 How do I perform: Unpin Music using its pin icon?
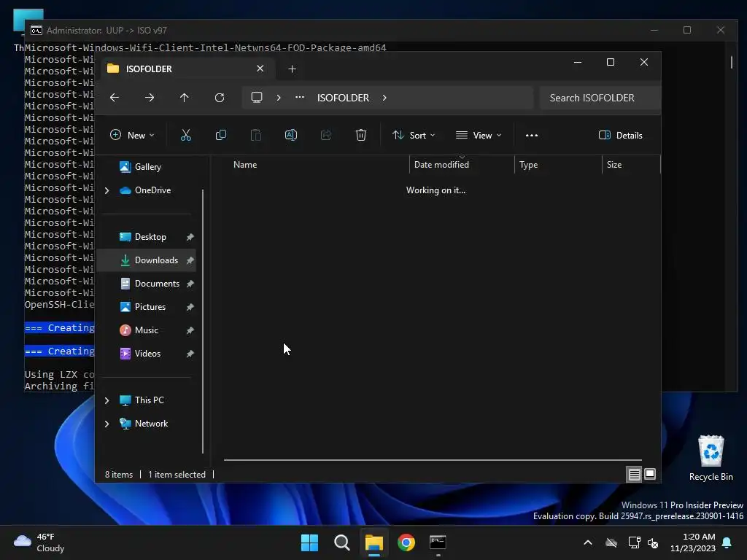190,330
